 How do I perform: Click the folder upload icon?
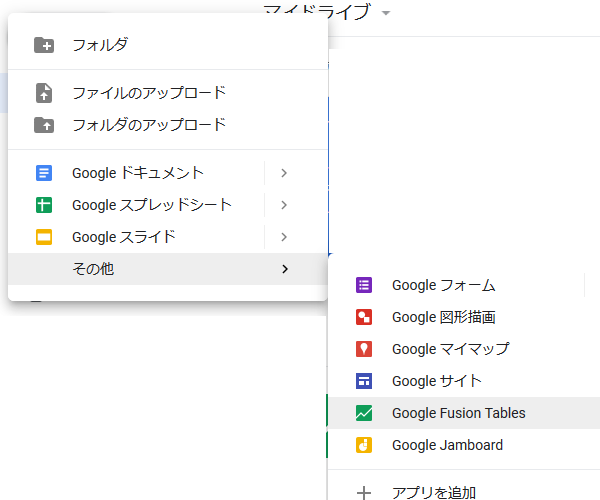point(44,125)
